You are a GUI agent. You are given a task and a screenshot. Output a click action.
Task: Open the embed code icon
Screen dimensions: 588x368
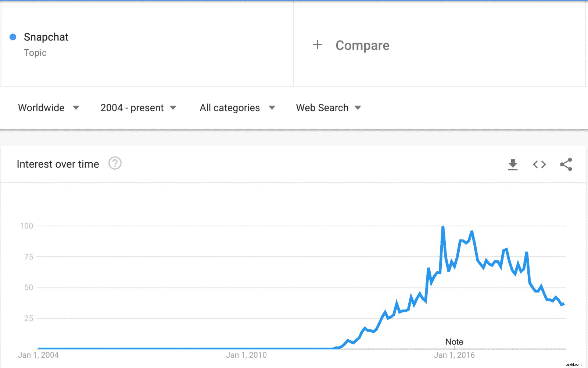pos(539,164)
